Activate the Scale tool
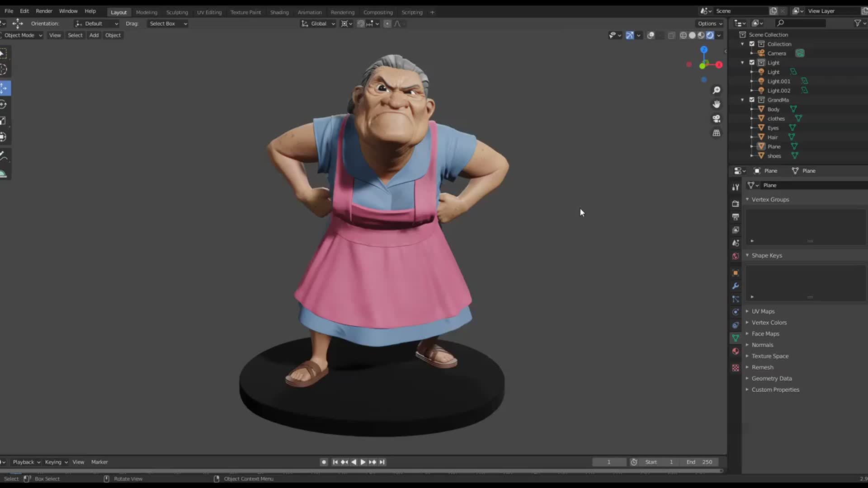The width and height of the screenshot is (868, 488). coord(4,121)
